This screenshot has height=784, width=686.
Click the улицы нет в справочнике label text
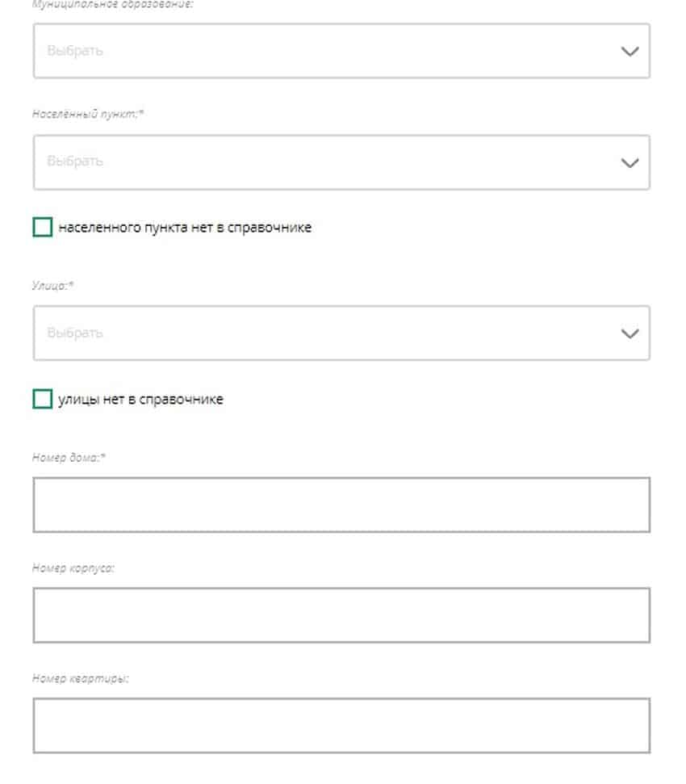[140, 399]
